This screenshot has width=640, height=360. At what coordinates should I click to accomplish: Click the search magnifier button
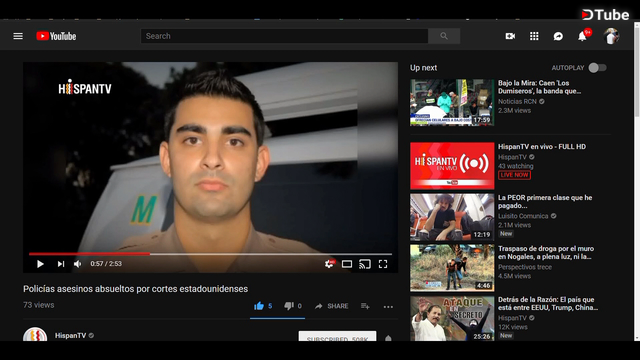tap(444, 36)
